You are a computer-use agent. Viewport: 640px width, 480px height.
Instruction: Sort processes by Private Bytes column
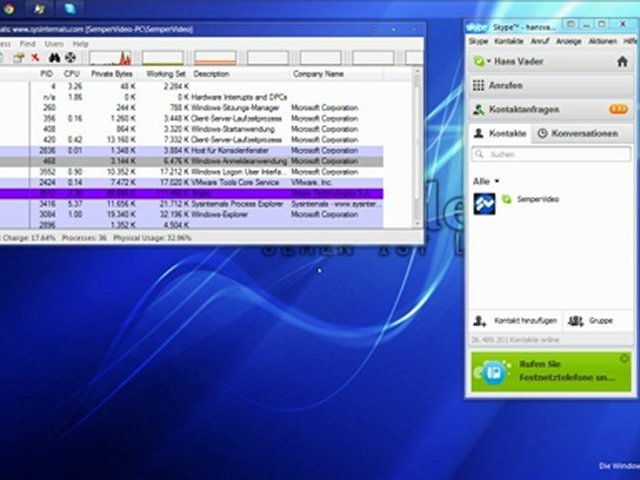pyautogui.click(x=112, y=74)
